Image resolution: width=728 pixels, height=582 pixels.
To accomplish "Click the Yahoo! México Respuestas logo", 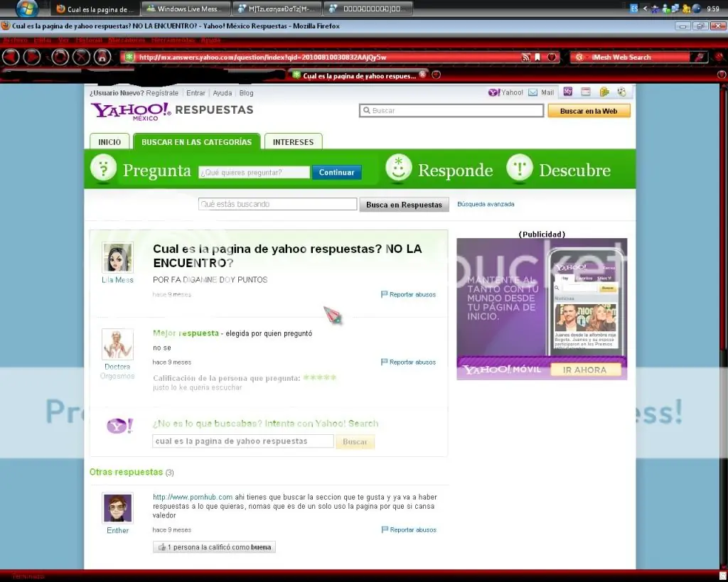I will pos(172,112).
